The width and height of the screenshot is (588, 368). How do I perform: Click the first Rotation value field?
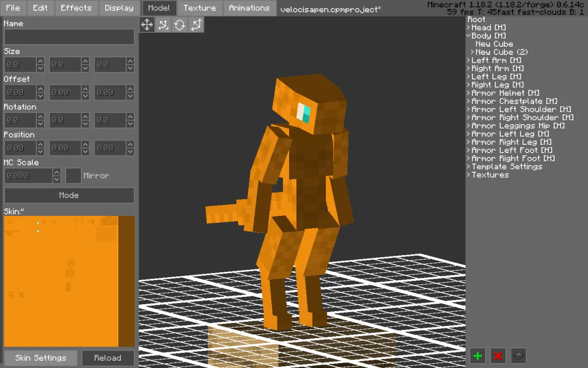coord(20,120)
